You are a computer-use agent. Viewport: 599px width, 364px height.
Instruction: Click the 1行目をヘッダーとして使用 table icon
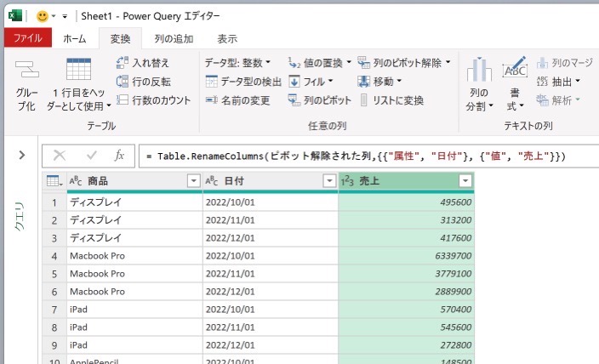coord(78,69)
